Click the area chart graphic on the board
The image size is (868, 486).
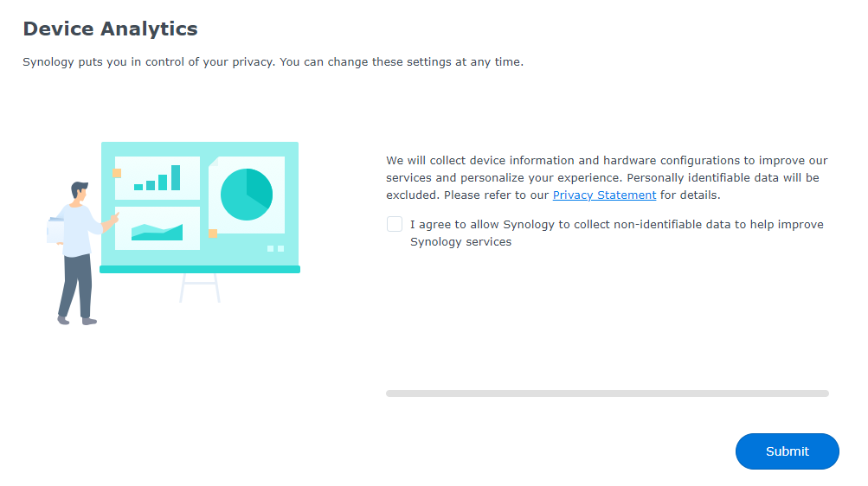coord(157,231)
